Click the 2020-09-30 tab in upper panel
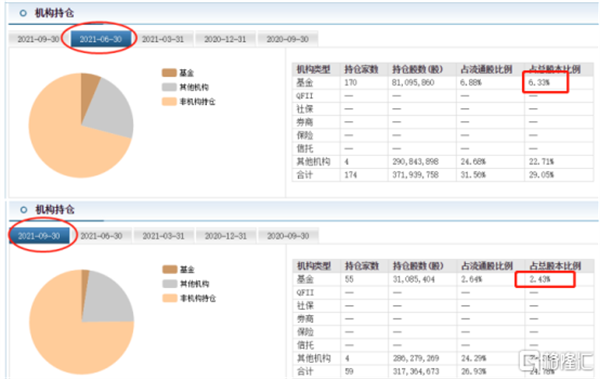The image size is (600, 379). click(x=287, y=39)
